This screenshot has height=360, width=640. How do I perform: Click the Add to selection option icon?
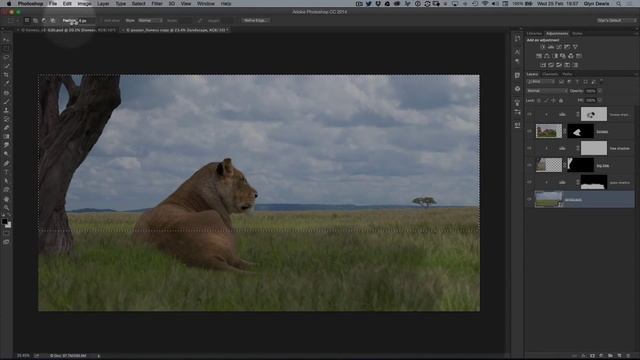pyautogui.click(x=36, y=20)
